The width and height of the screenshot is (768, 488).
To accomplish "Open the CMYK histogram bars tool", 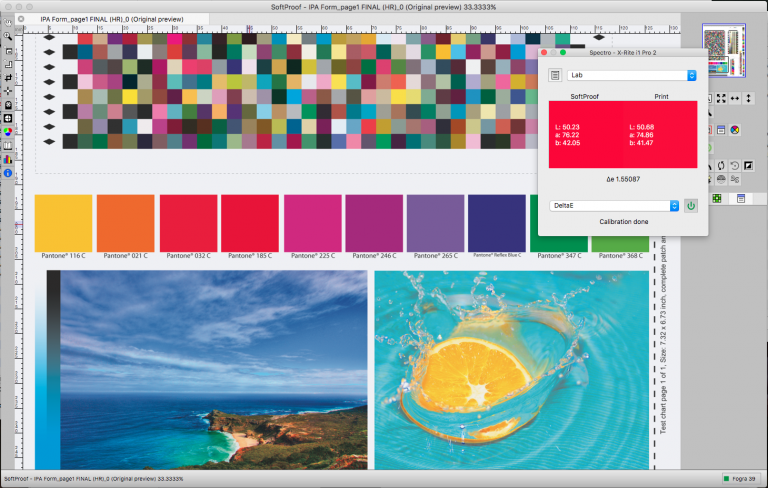I will pos(8,159).
